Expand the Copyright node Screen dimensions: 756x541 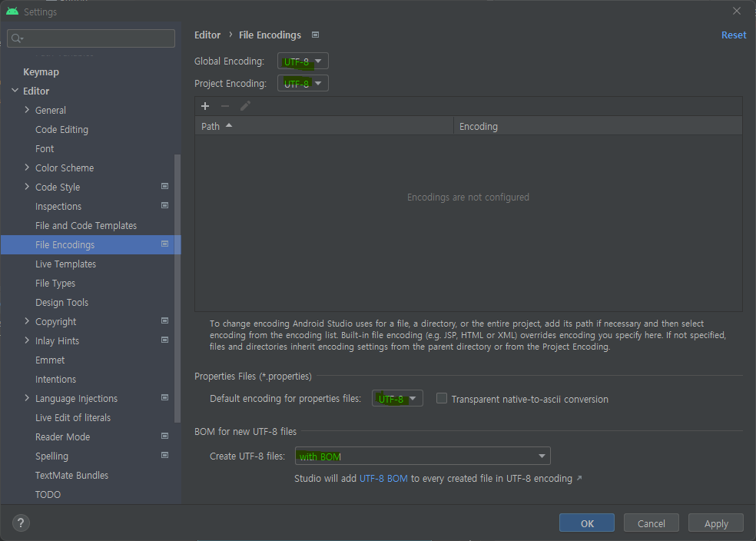coord(27,321)
